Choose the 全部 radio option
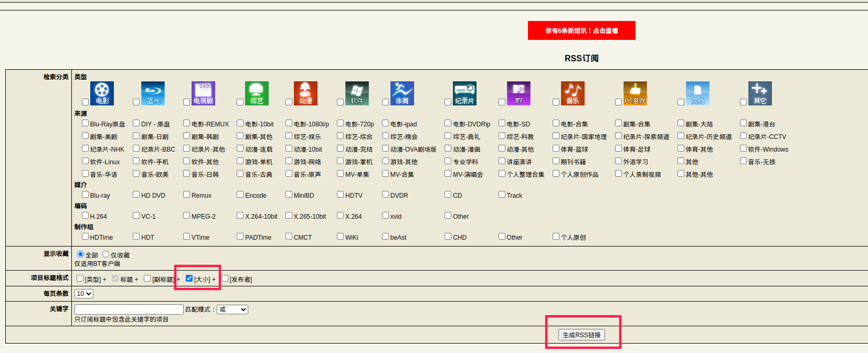This screenshot has height=353, width=868. click(81, 254)
